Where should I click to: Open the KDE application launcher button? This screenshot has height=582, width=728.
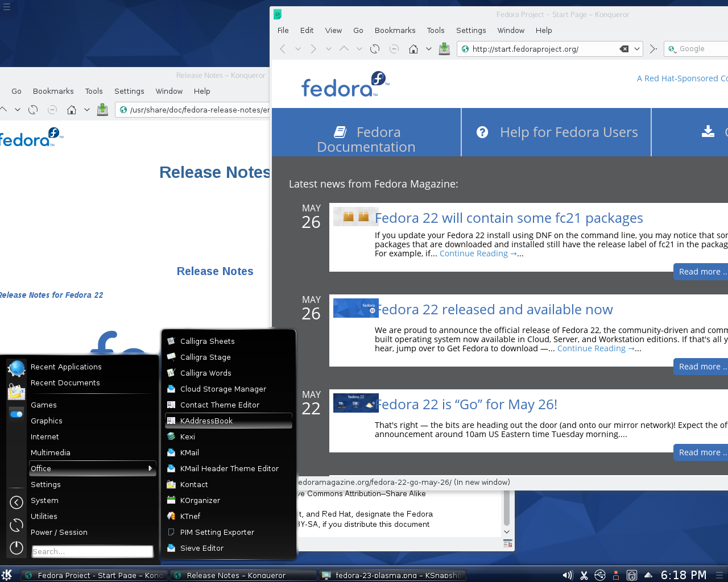[x=7, y=575]
